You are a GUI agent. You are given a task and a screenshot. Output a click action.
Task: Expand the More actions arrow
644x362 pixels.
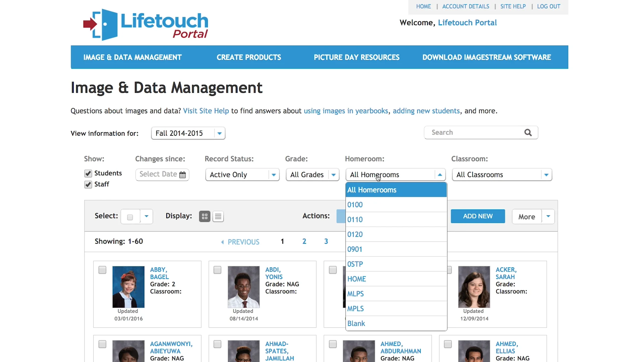(548, 217)
